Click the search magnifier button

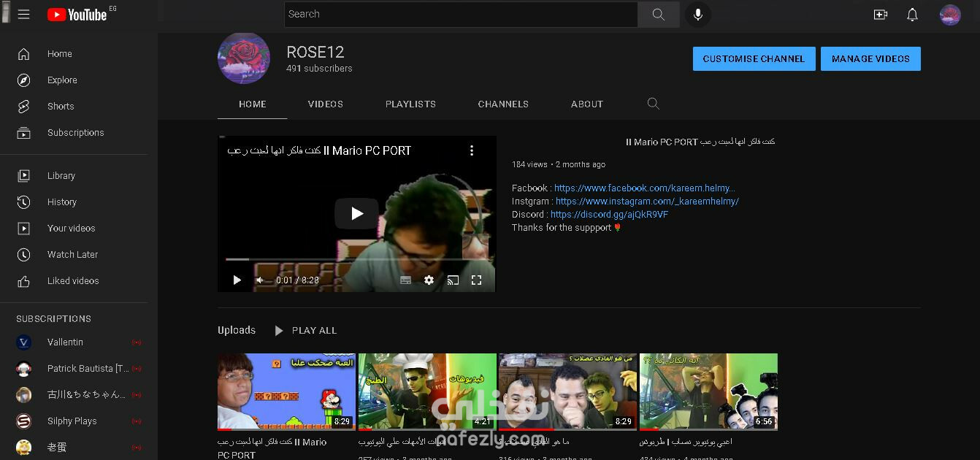[658, 14]
